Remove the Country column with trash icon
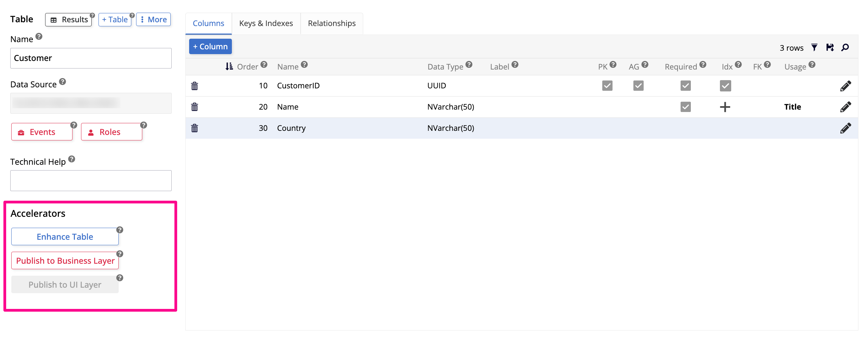 (x=195, y=128)
